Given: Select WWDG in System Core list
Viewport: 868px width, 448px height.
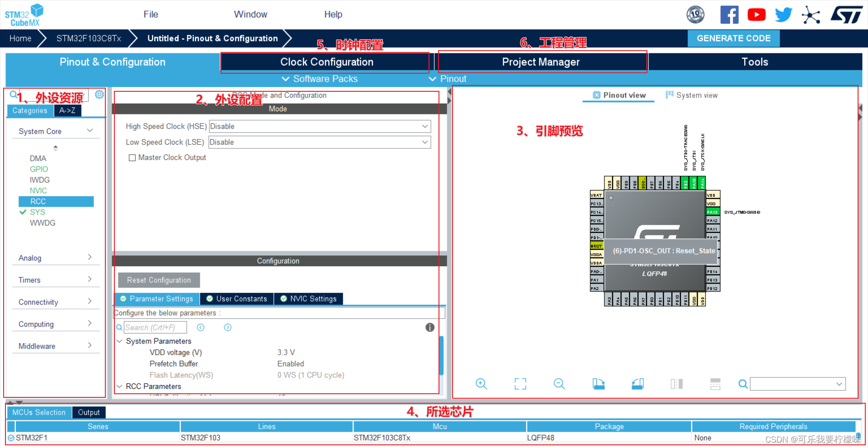Looking at the screenshot, I should [x=42, y=223].
